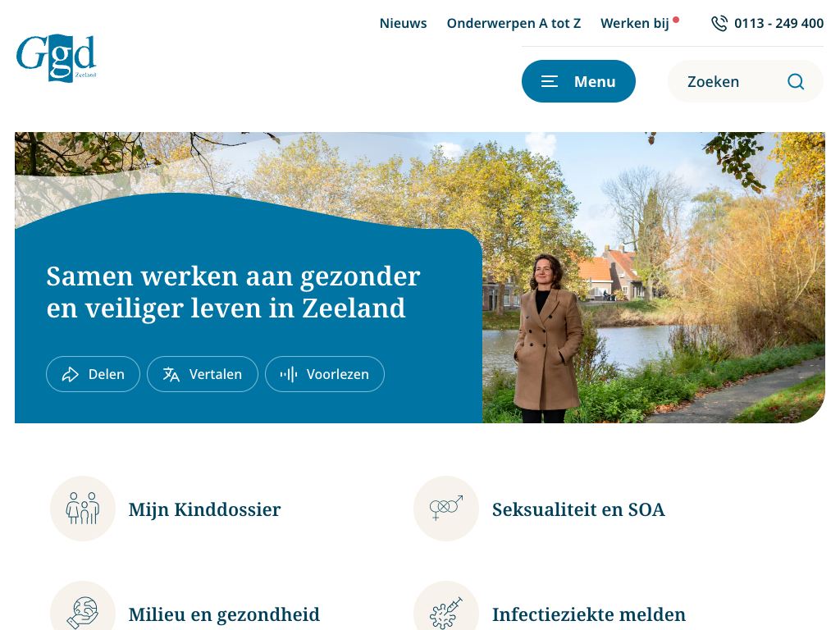Click the globe-in-hand Milieu icon
This screenshot has width=840, height=630.
tap(83, 613)
